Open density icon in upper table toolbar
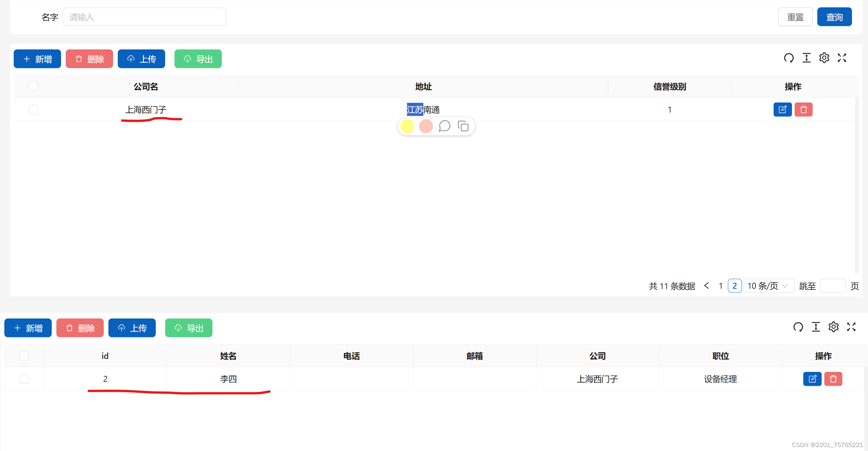Image resolution: width=868 pixels, height=451 pixels. tap(806, 58)
